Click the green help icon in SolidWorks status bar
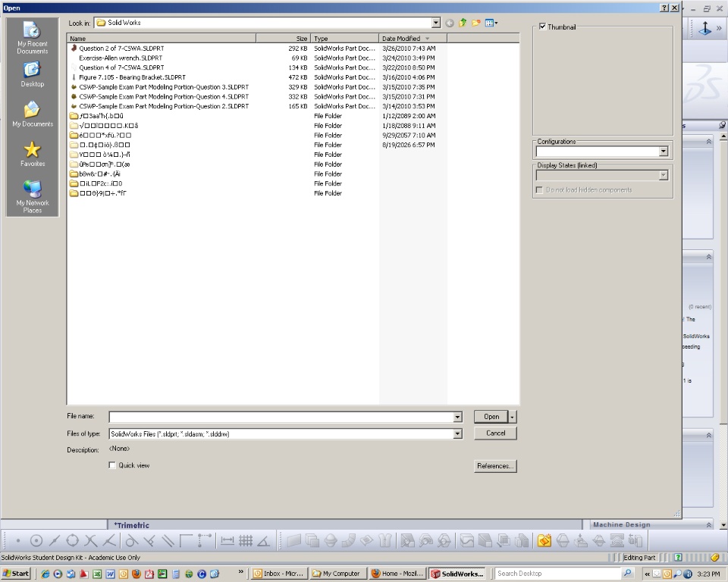 tap(678, 558)
